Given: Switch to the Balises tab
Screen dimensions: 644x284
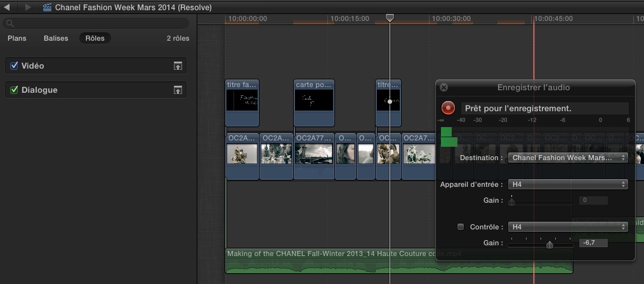Looking at the screenshot, I should tap(56, 38).
